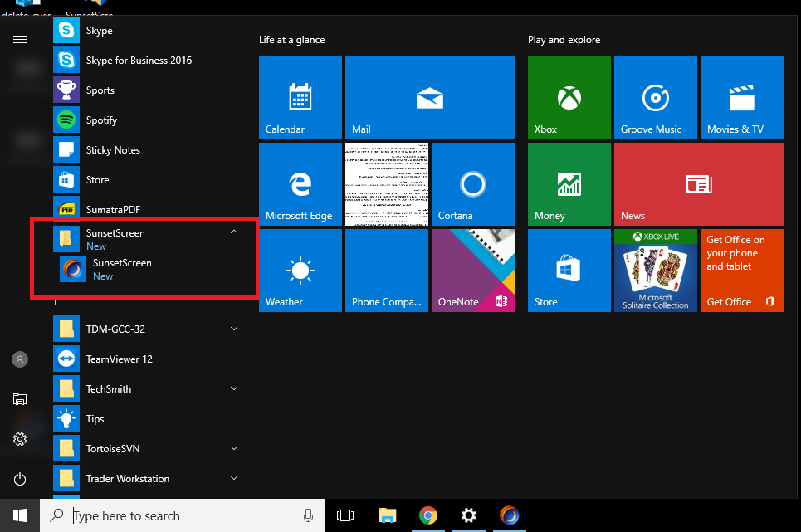Open the News tile

click(699, 183)
